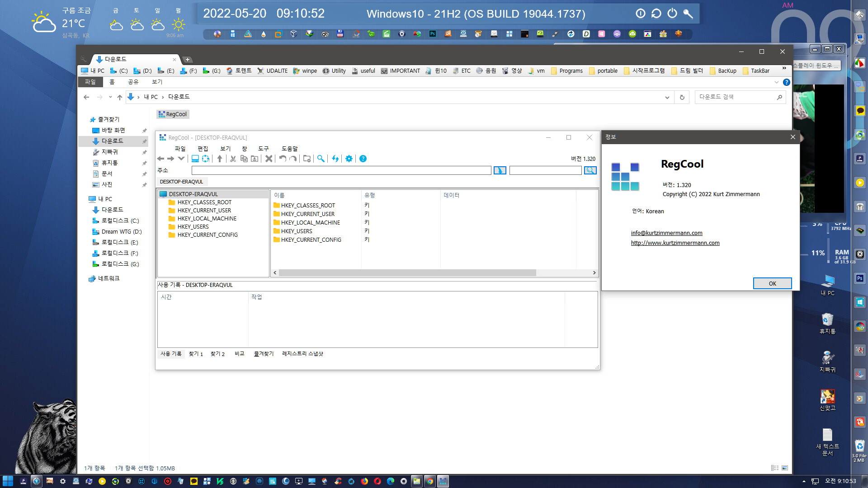This screenshot has width=868, height=488.
Task: Open Explorer address bar history dropdown
Action: pos(667,97)
